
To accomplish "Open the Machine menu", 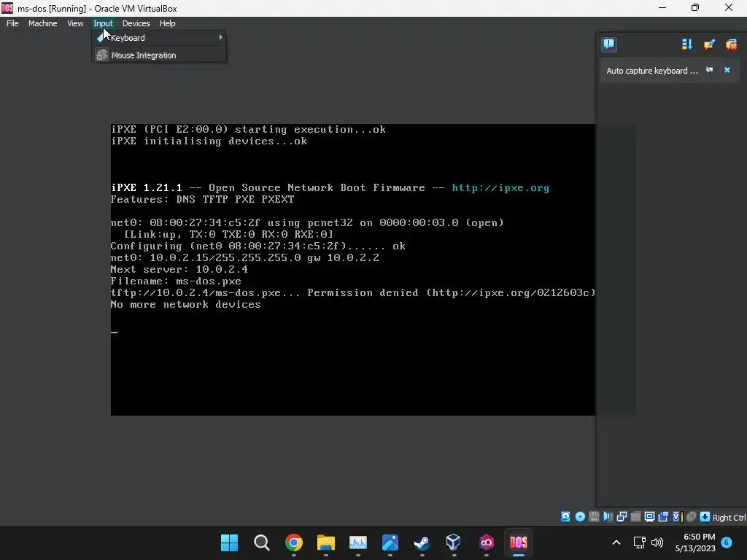I will click(43, 23).
